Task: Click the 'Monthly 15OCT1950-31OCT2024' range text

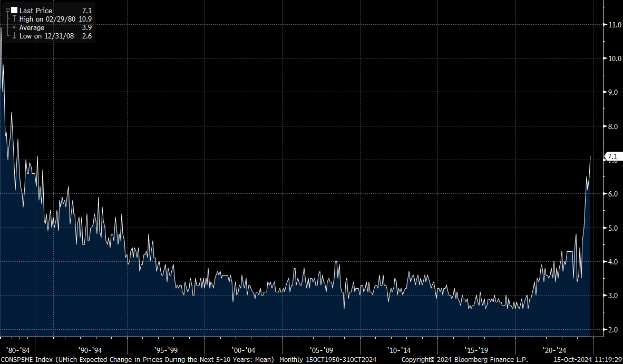Action: 328,360
